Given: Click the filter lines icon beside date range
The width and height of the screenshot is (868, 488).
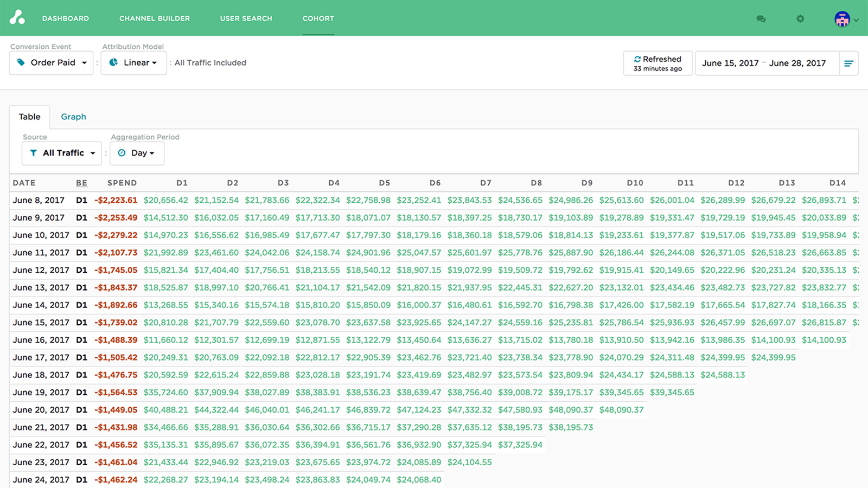Looking at the screenshot, I should tap(848, 63).
